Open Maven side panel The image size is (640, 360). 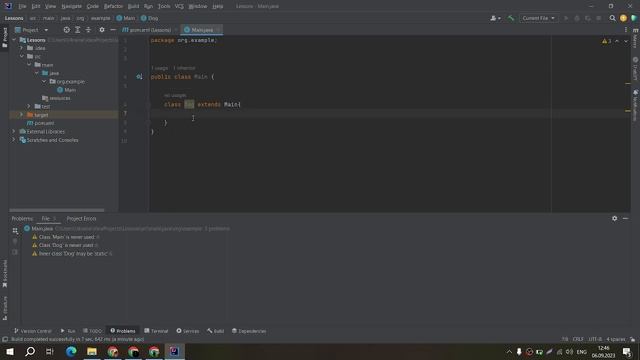tap(636, 38)
